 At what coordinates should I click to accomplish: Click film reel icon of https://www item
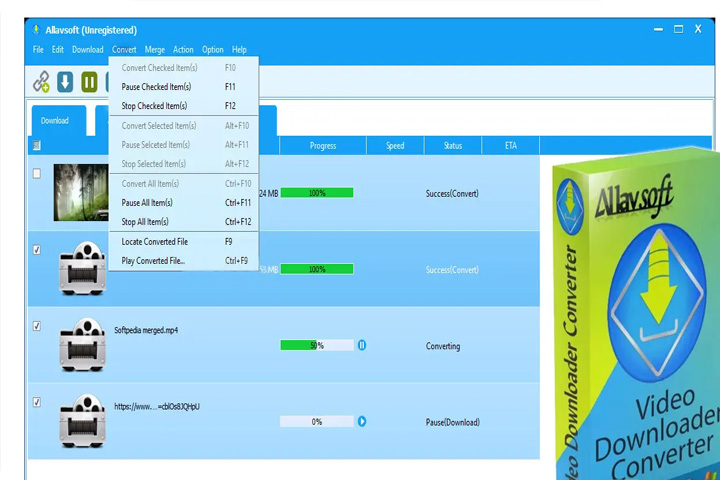[83, 421]
